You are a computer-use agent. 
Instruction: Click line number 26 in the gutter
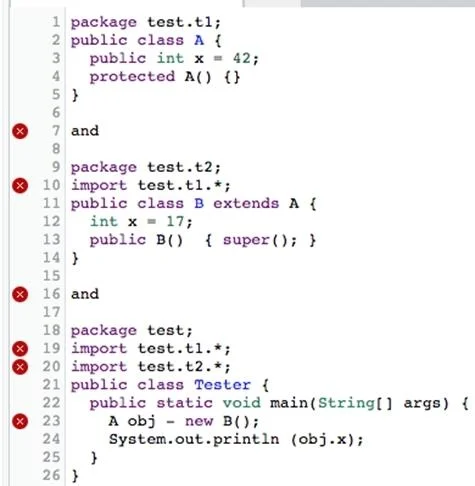(51, 475)
